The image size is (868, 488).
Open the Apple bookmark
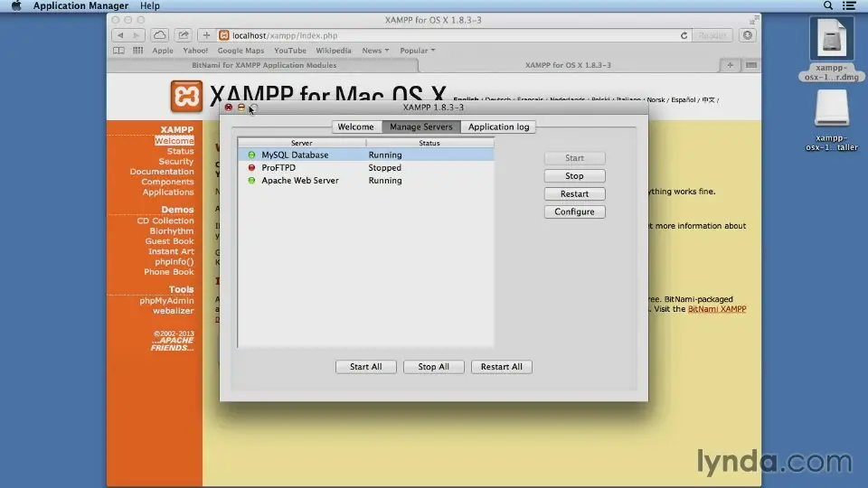pyautogui.click(x=162, y=51)
